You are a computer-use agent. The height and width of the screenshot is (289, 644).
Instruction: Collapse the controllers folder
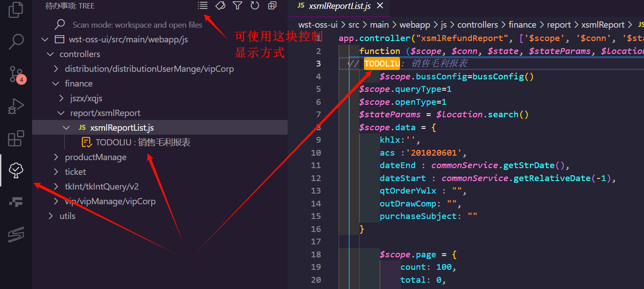click(50, 54)
